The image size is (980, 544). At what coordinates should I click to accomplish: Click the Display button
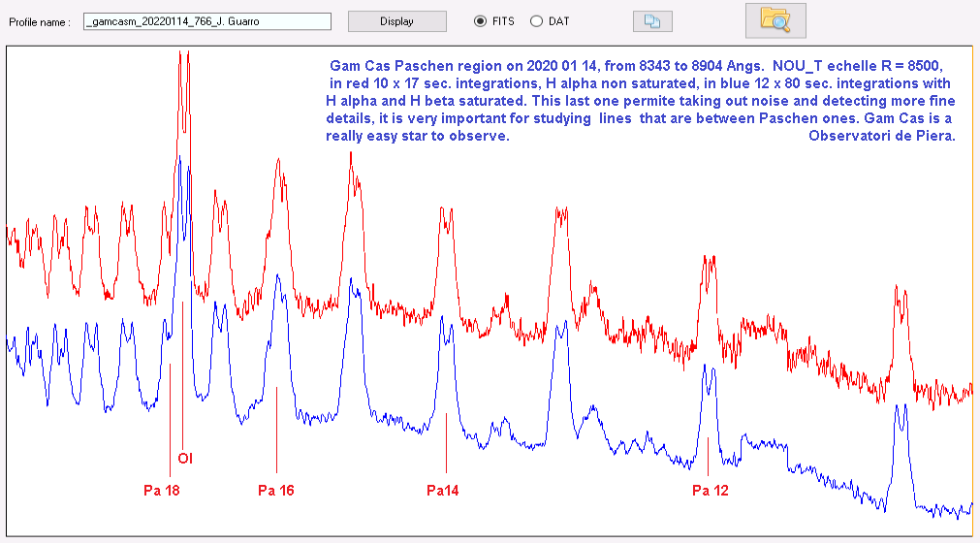pos(396,21)
